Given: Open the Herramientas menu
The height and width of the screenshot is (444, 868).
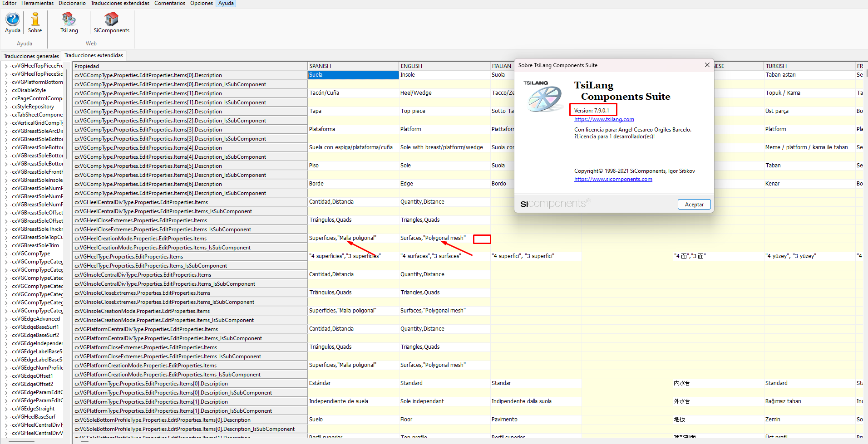Looking at the screenshot, I should [38, 3].
